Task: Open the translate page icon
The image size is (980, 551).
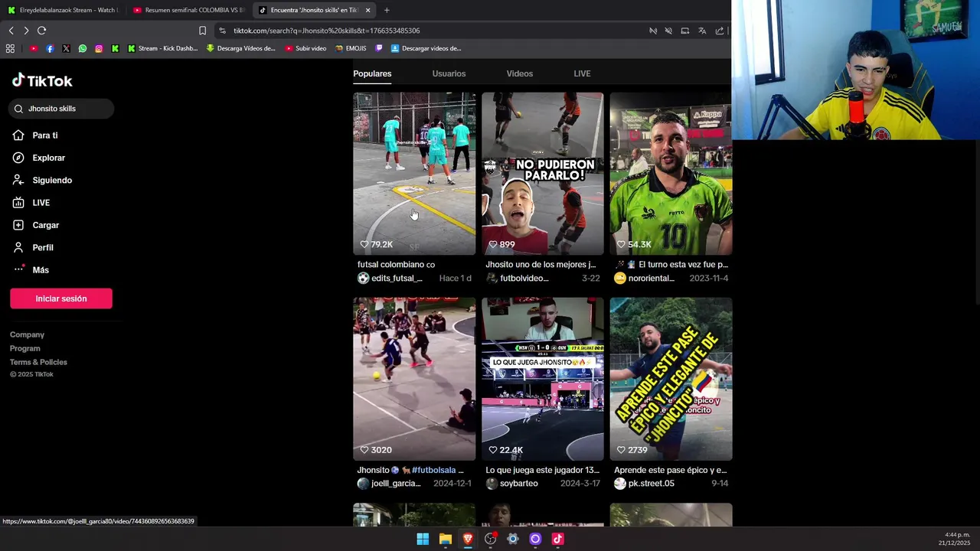Action: [x=702, y=31]
